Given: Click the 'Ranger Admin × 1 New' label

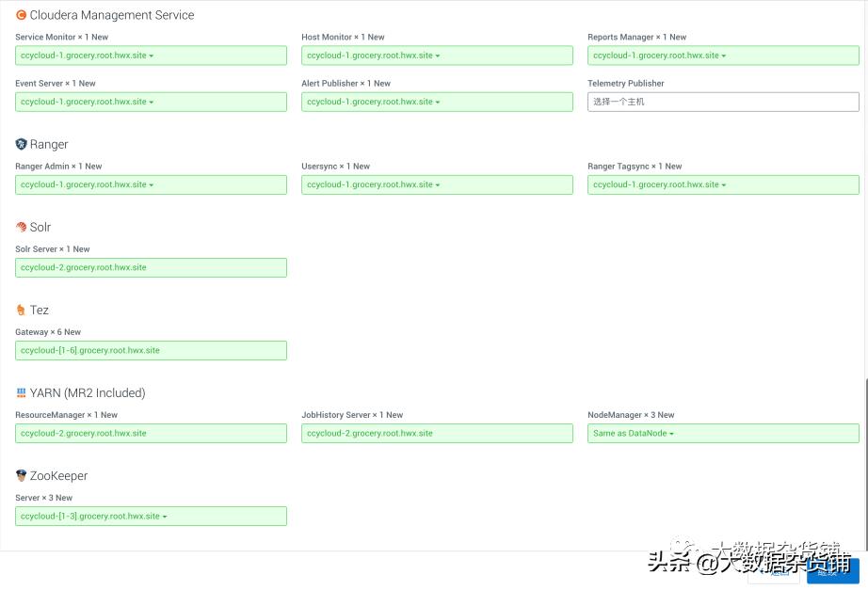Looking at the screenshot, I should pyautogui.click(x=58, y=167).
